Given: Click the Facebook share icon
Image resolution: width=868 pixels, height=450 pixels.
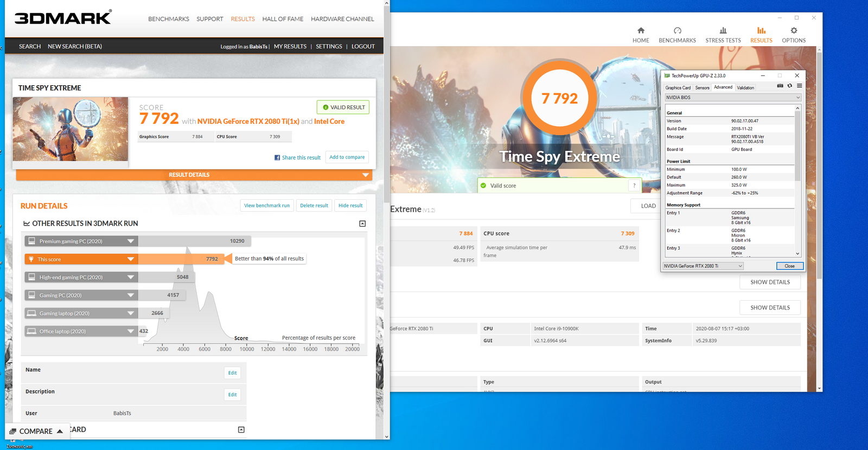Looking at the screenshot, I should [277, 157].
